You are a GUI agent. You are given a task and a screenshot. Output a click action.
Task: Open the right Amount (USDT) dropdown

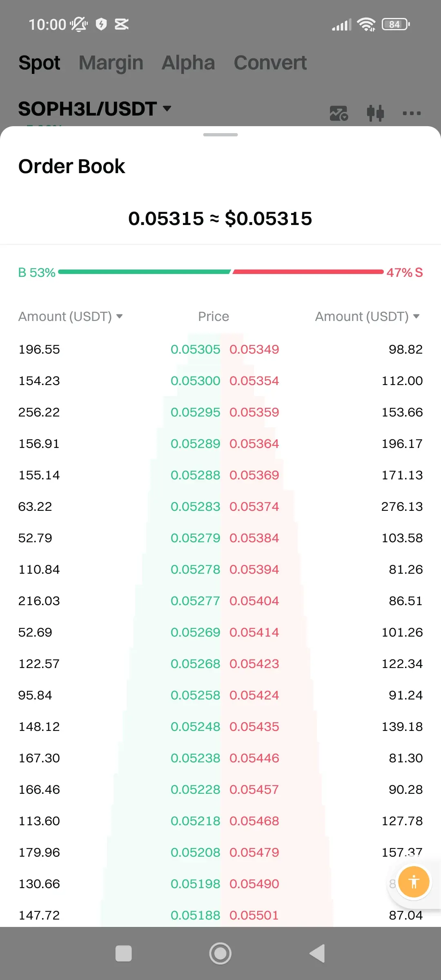(367, 316)
